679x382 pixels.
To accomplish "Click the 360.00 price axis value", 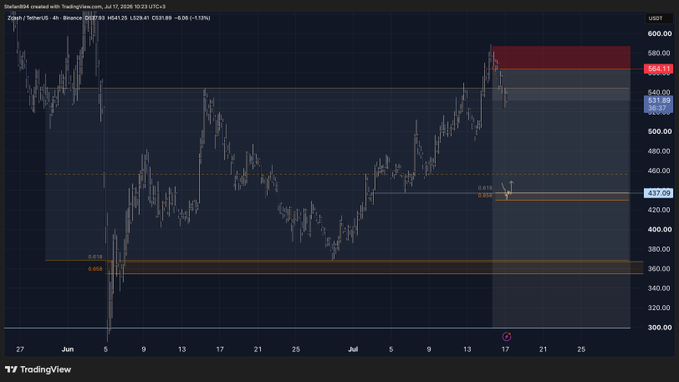I will pos(660,269).
